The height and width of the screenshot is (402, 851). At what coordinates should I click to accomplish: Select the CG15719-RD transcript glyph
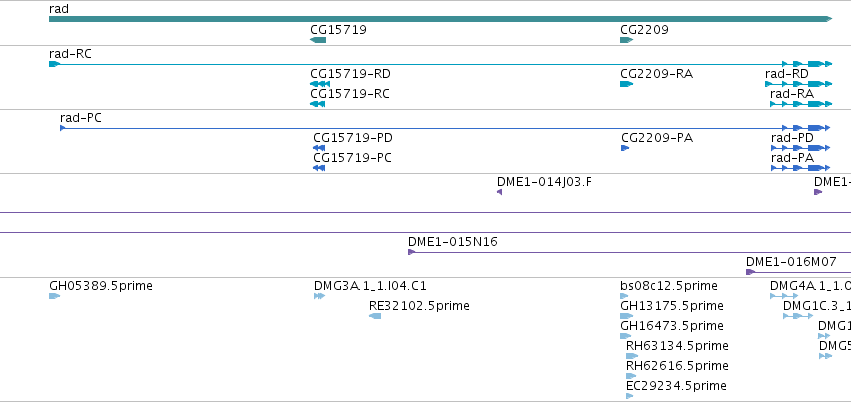tap(320, 84)
